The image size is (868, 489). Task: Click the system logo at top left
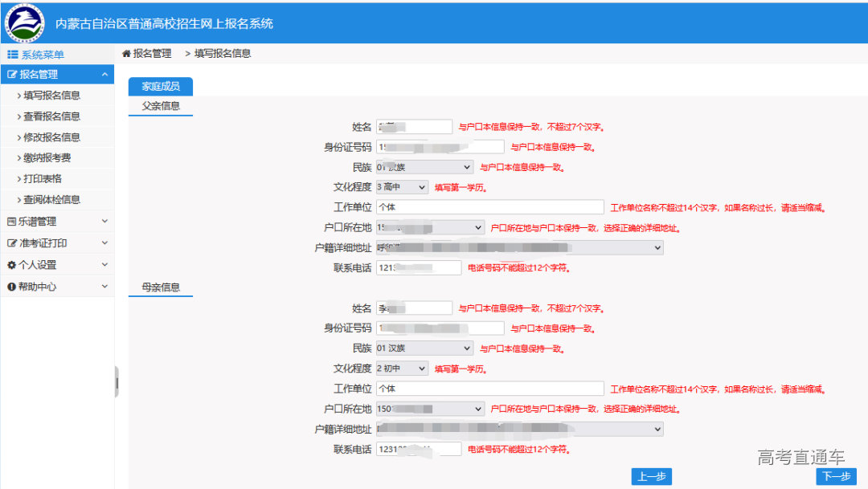click(24, 22)
